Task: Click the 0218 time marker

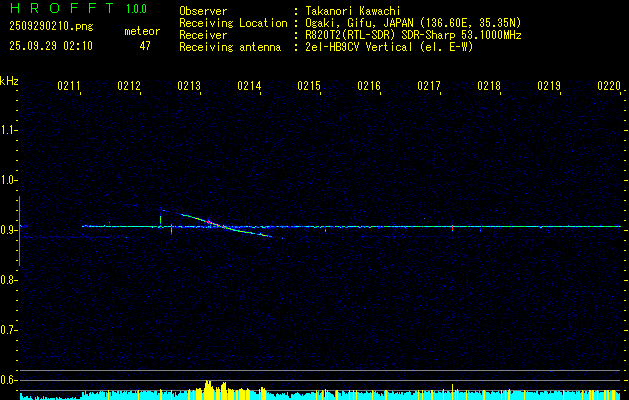Action: tap(489, 86)
